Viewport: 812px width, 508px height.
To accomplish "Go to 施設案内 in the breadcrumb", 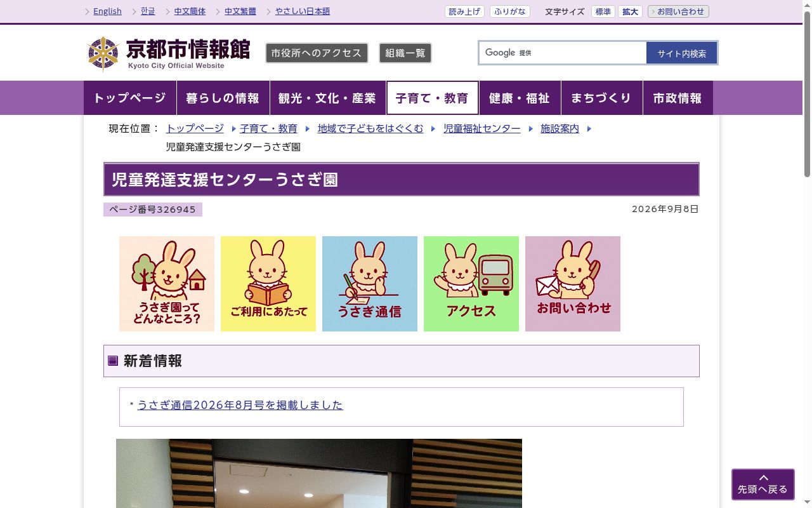I will [x=560, y=128].
